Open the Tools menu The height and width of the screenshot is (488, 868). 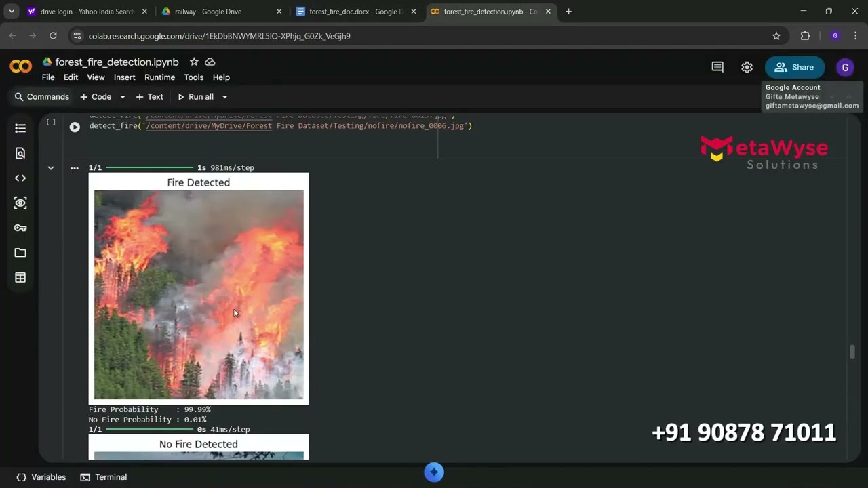click(194, 77)
